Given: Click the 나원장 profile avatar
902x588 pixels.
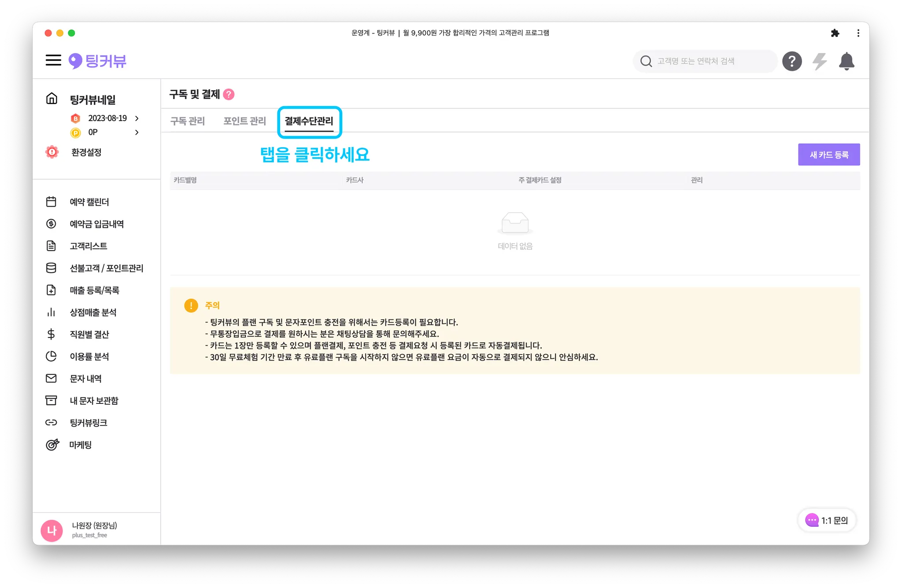Looking at the screenshot, I should (x=52, y=530).
